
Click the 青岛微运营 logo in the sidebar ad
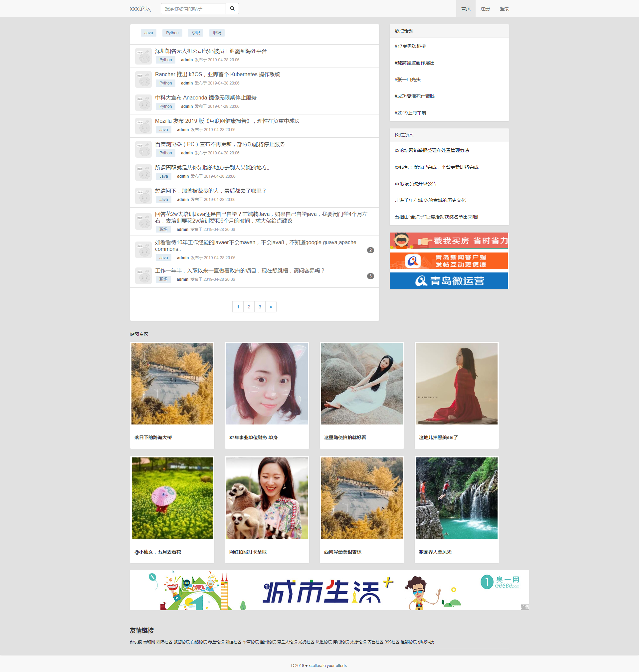(x=421, y=281)
